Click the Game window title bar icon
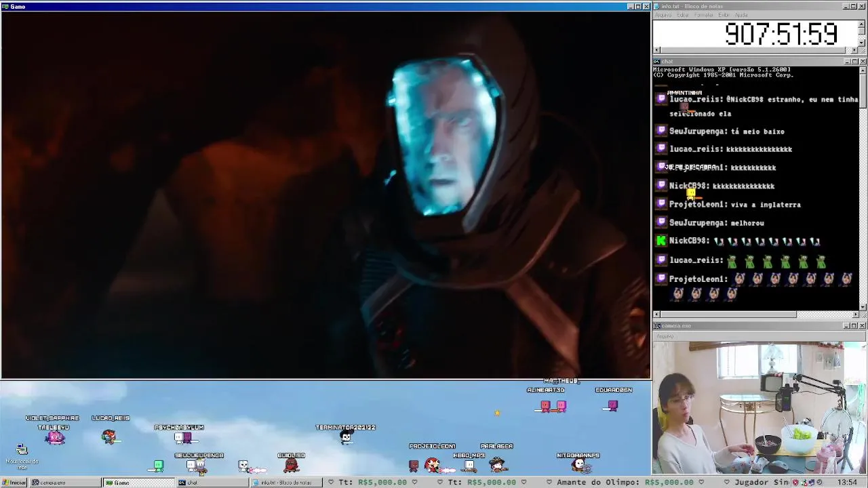Viewport: 868px width, 488px height. pos(5,6)
